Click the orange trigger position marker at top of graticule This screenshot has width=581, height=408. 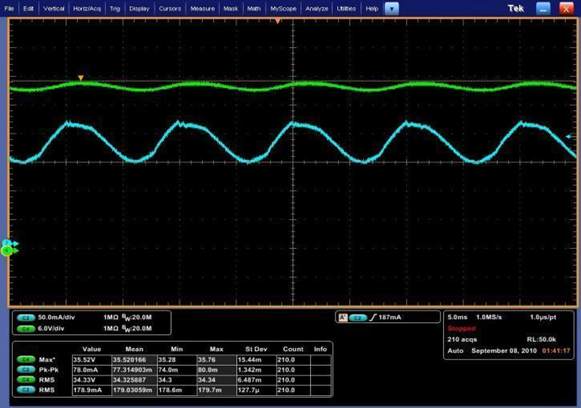[x=278, y=21]
